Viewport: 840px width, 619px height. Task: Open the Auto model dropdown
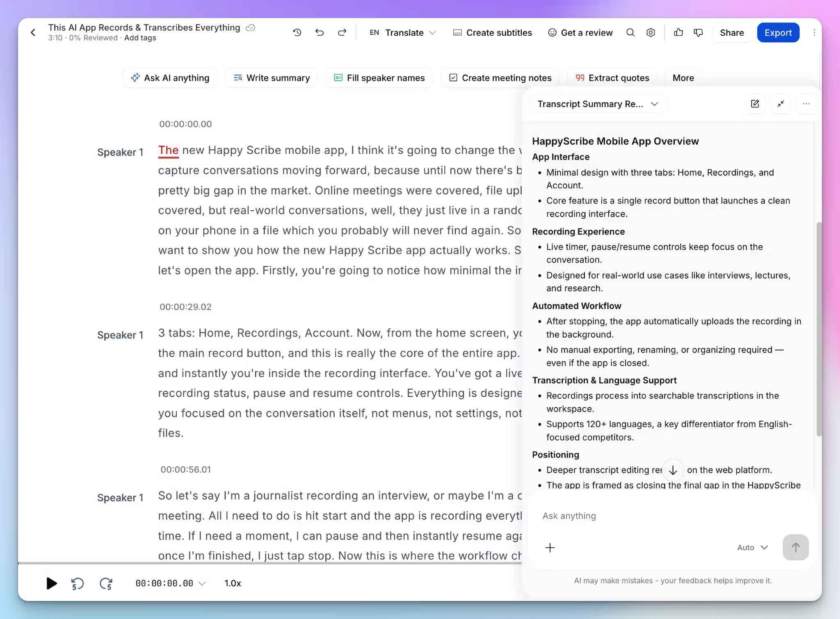pos(752,548)
